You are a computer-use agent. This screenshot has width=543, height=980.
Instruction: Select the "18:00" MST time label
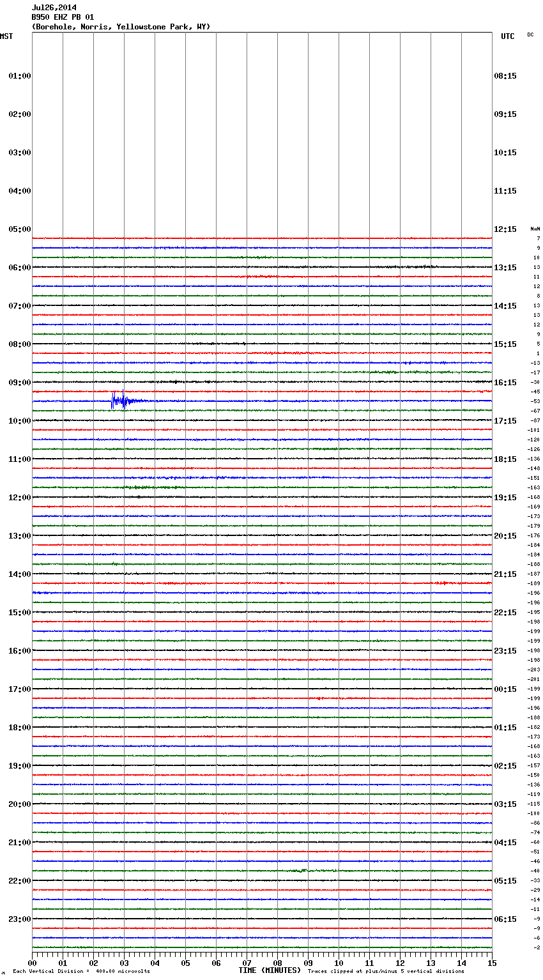point(20,728)
